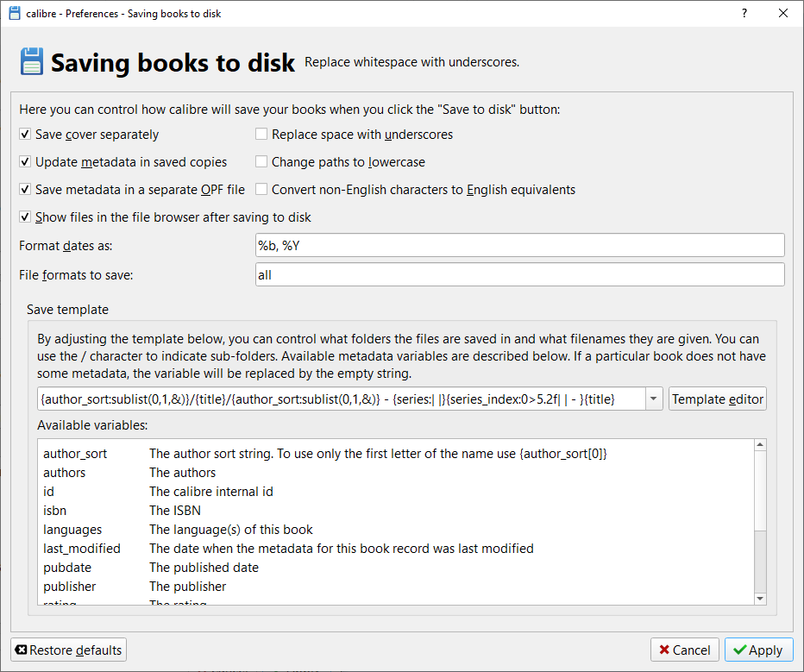Click the calibre book icon in title bar
Viewport: 804px width, 672px height.
pos(15,14)
